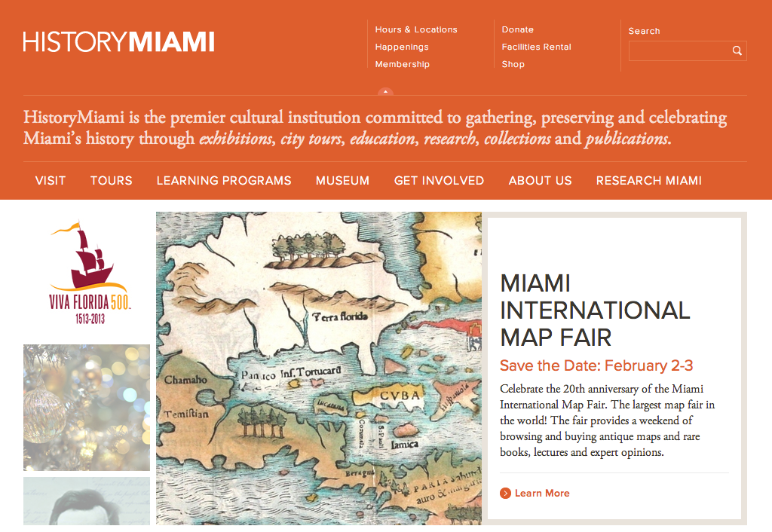Click the HistoryMiami logo
772x532 pixels.
(118, 42)
